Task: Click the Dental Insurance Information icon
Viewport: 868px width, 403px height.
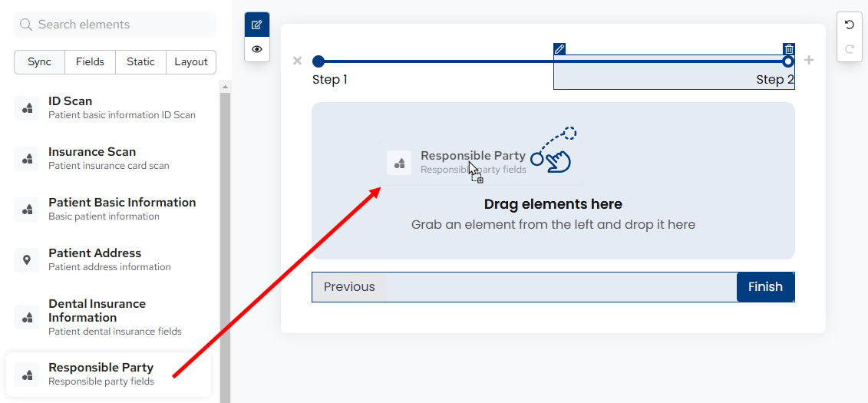Action: pos(27,317)
